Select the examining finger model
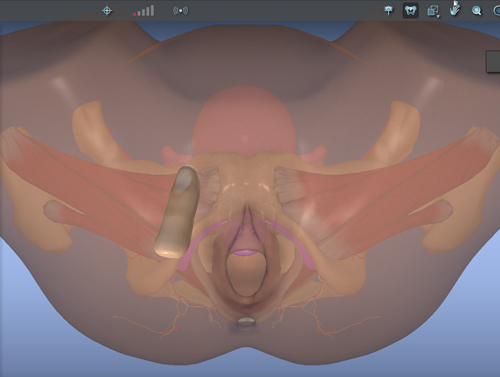500x377 pixels. (x=177, y=212)
